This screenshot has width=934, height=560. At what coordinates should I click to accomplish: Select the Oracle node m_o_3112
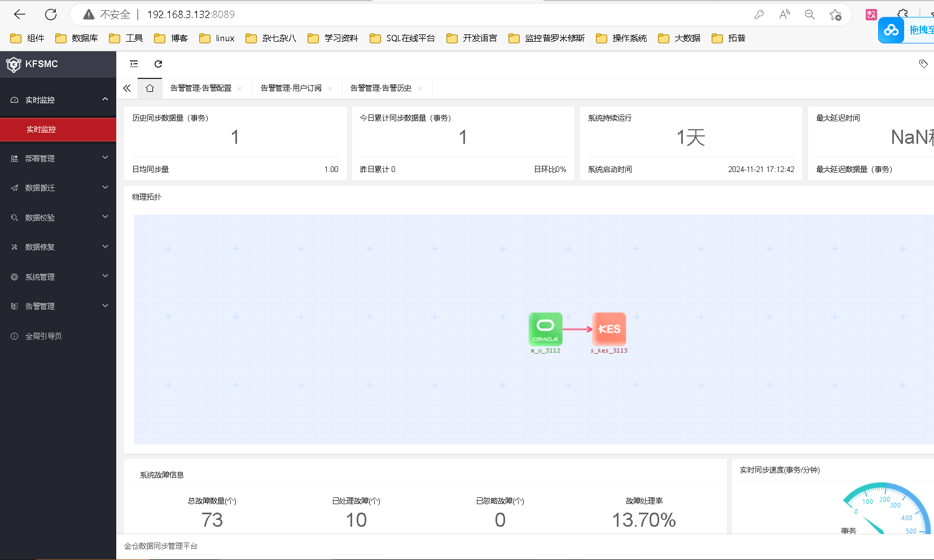(545, 329)
